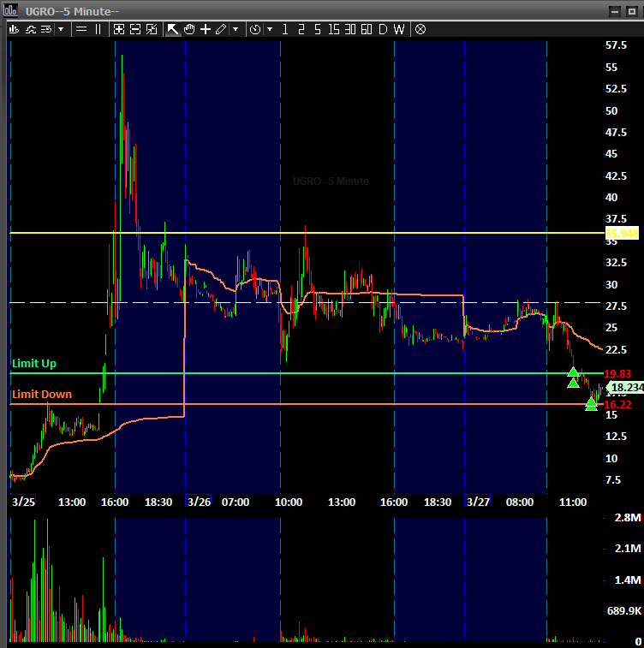Open the chart type bars icon
Screen dimensions: 644x648
click(x=14, y=29)
